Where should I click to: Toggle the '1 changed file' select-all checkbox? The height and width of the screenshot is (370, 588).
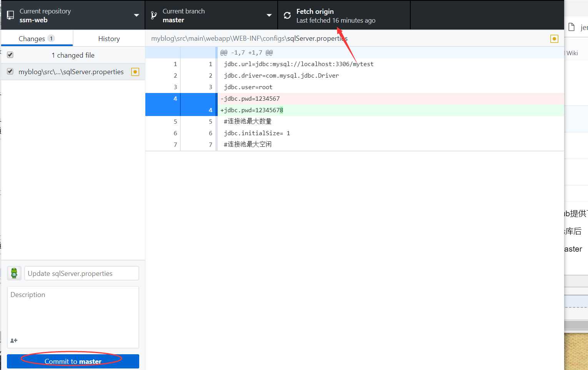click(x=10, y=55)
